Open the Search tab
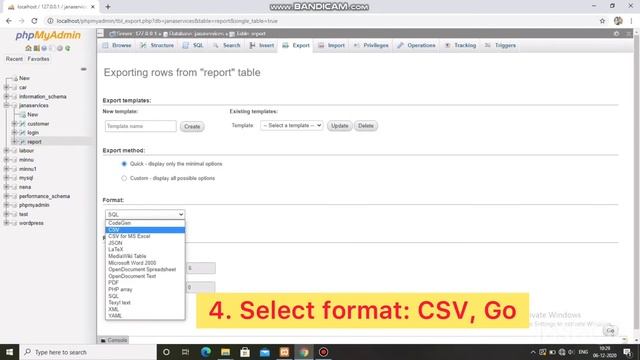 pyautogui.click(x=227, y=45)
